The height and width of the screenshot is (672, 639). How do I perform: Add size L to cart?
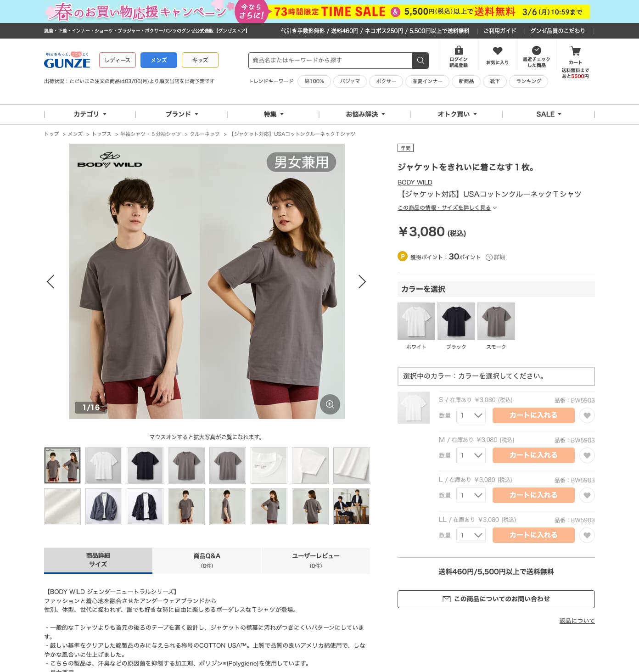pyautogui.click(x=533, y=495)
